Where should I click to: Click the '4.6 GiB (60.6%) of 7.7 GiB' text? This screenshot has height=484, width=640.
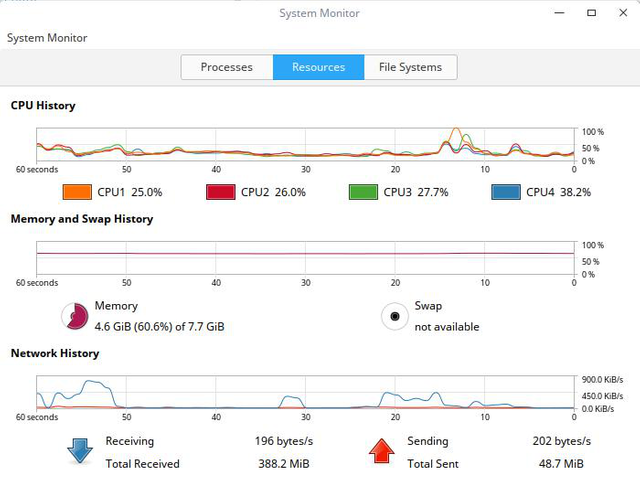159,327
